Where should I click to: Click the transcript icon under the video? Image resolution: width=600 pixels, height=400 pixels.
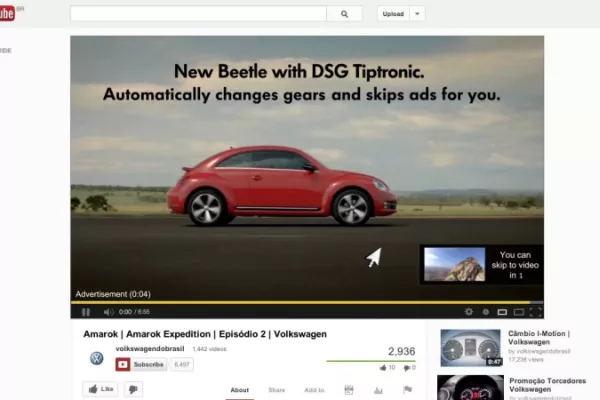349,390
